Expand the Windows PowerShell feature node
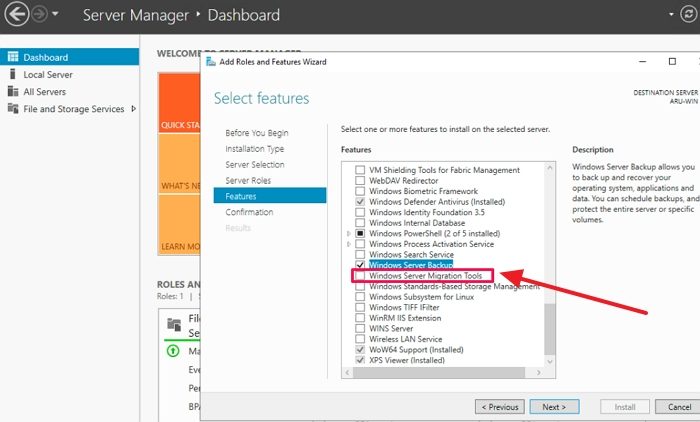 coord(348,233)
